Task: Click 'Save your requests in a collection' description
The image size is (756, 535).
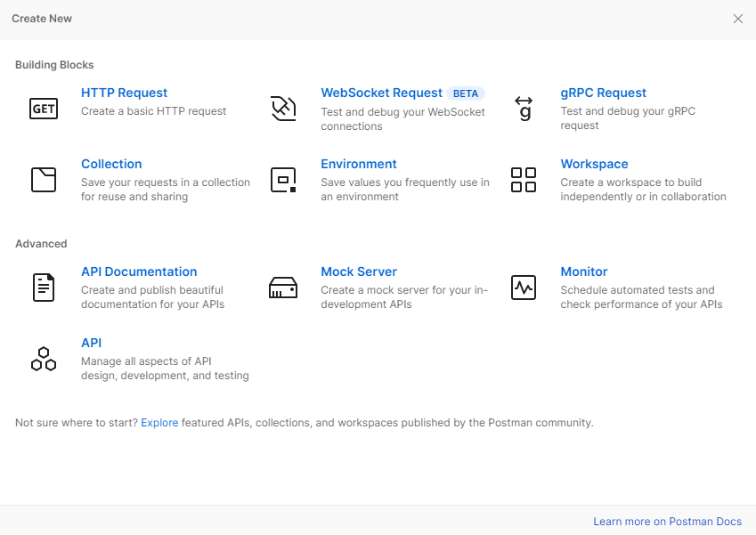Action: 166,190
